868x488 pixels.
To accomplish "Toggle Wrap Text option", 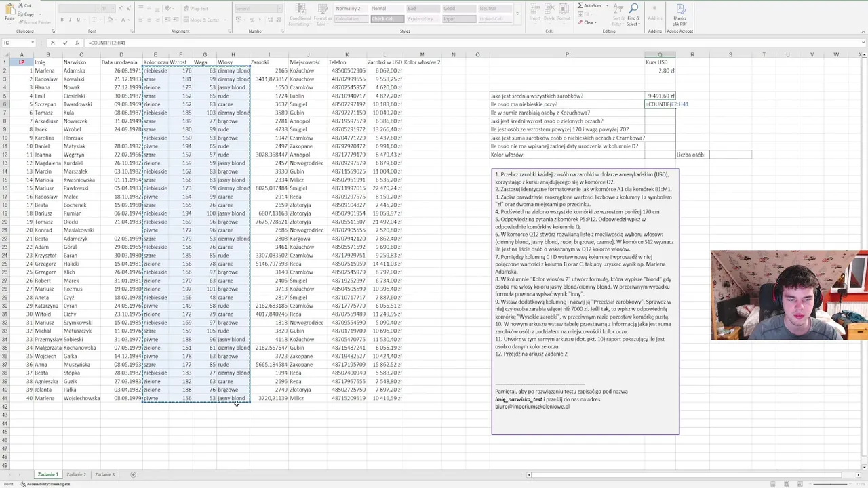I will pyautogui.click(x=196, y=9).
